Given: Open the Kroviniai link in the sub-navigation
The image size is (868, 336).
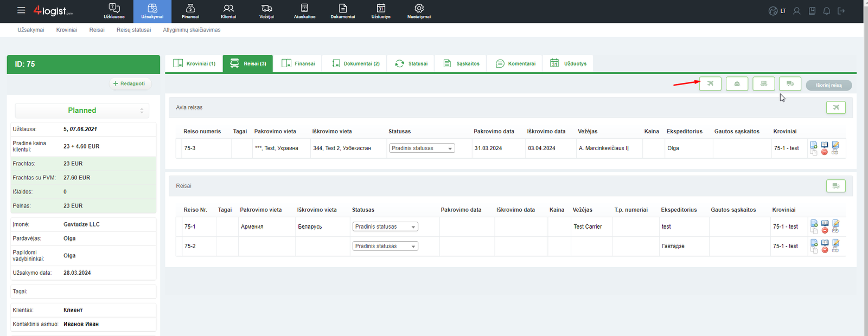Looking at the screenshot, I should (x=67, y=30).
